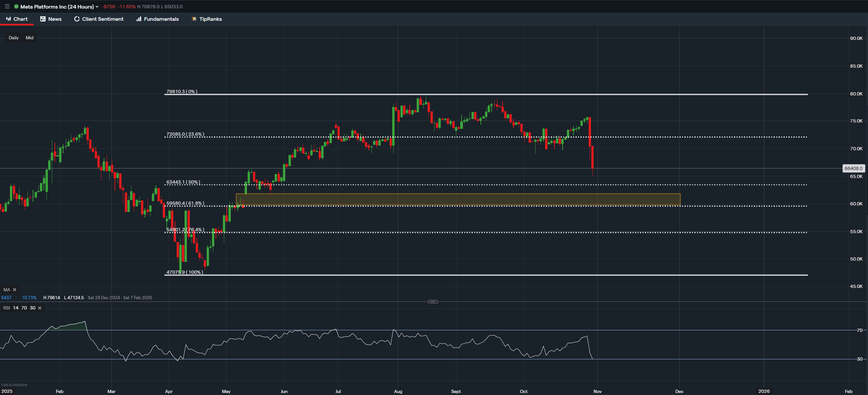
Task: Edit RSI overbought level 70
Action: tap(24, 308)
